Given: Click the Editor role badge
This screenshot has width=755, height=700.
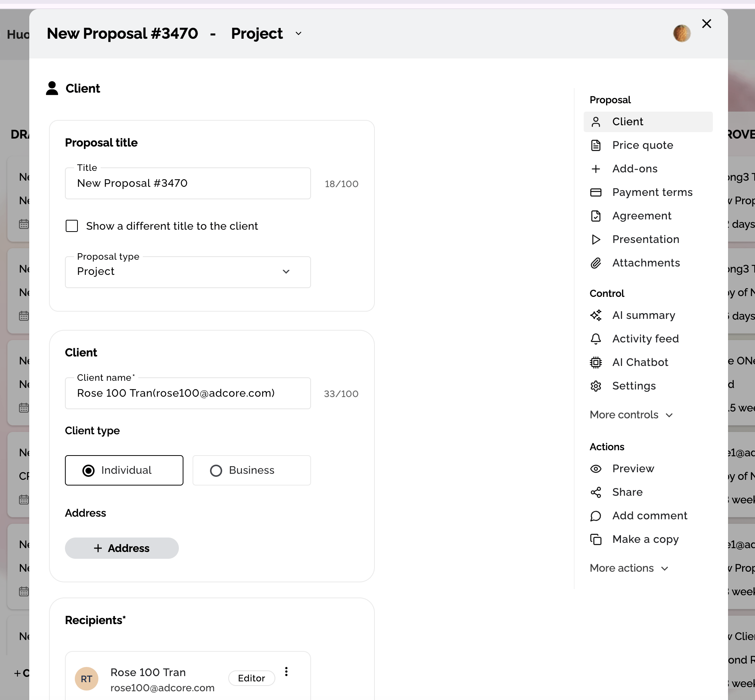Looking at the screenshot, I should (x=251, y=678).
